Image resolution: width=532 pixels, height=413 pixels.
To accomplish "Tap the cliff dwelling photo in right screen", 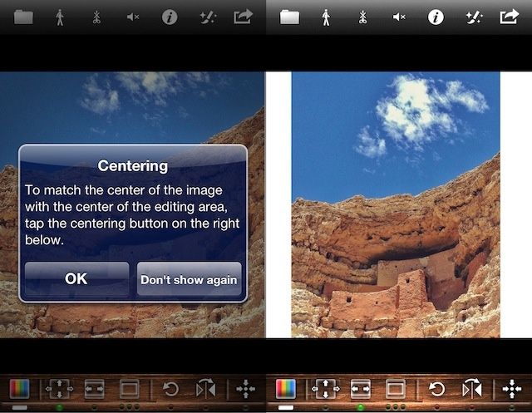I will (396, 204).
